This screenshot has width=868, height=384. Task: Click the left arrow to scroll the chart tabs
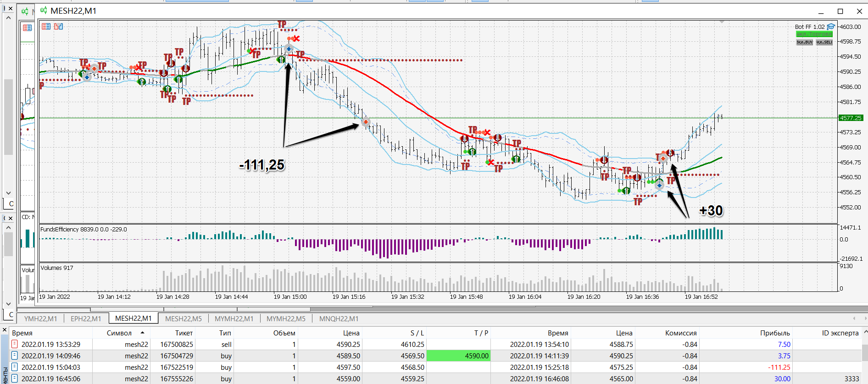(854, 318)
